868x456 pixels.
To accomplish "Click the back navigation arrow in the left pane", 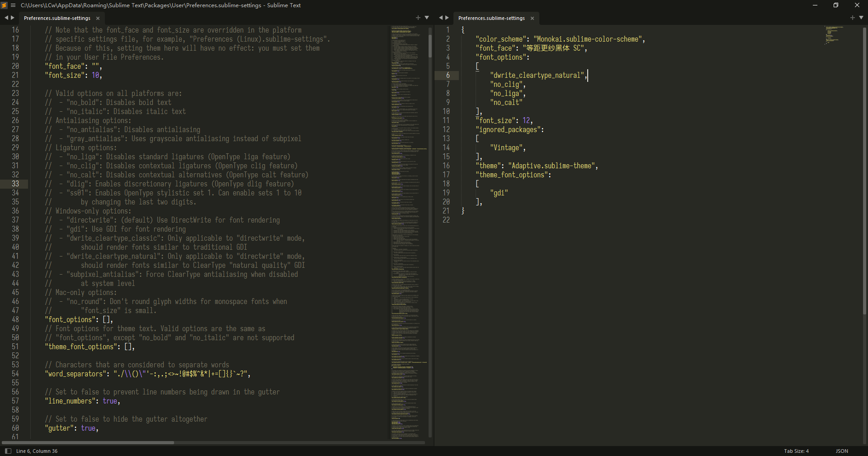I will tap(5, 18).
